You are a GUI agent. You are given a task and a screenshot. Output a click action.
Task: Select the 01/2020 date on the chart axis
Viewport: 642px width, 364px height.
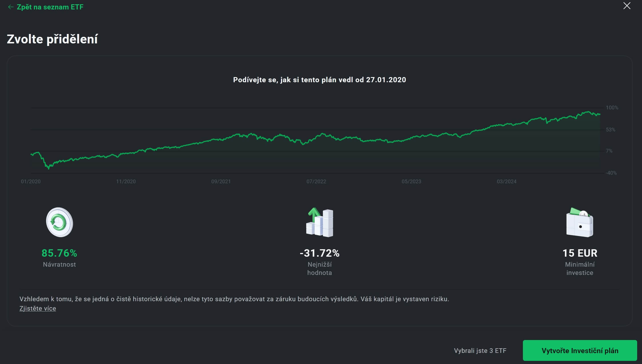[x=31, y=182]
